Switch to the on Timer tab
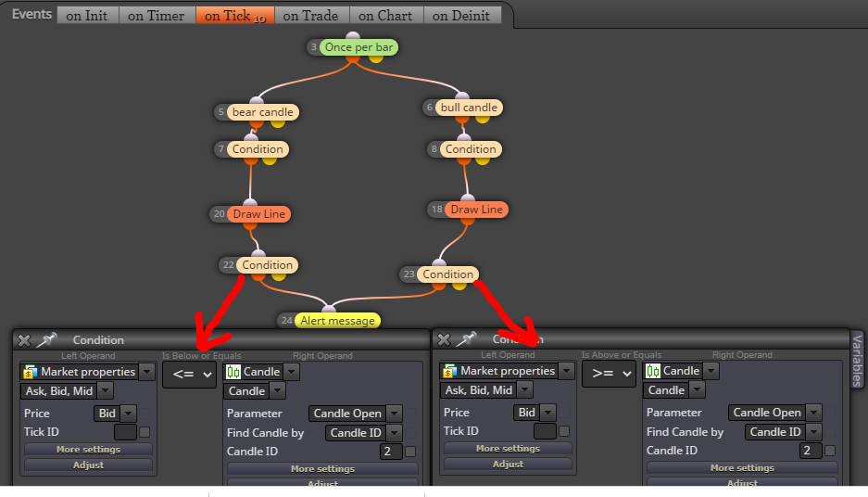The height and width of the screenshot is (497, 868). pos(157,16)
